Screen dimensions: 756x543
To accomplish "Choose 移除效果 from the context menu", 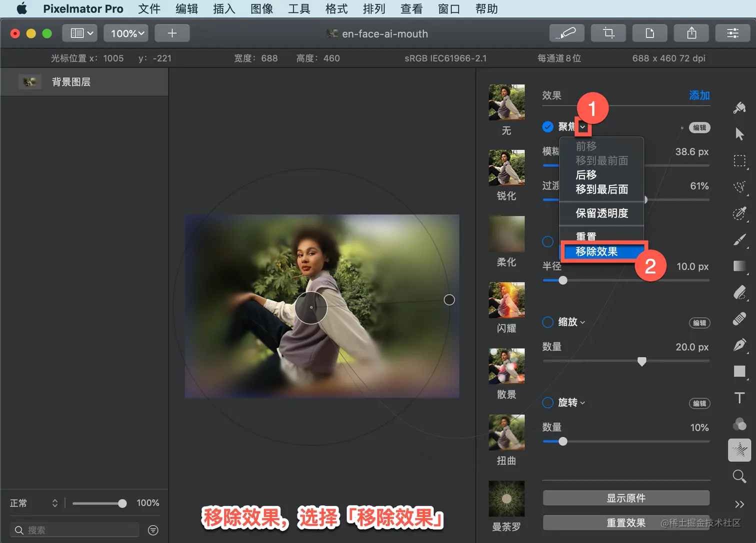I will click(602, 251).
